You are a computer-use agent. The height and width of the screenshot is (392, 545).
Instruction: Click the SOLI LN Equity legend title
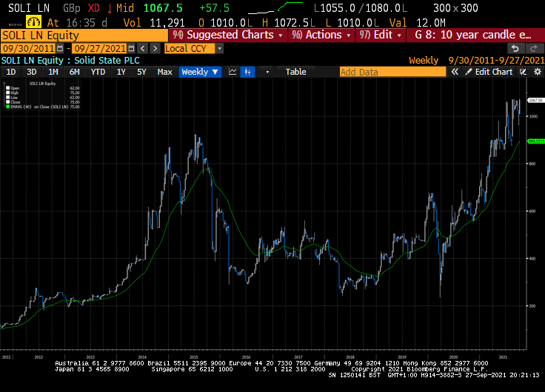[42, 84]
